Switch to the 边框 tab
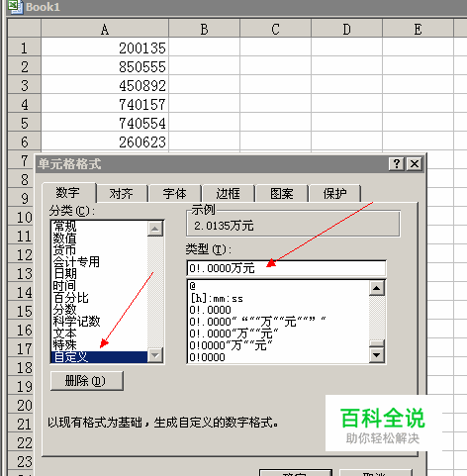Image resolution: width=467 pixels, height=476 pixels. coord(229,194)
